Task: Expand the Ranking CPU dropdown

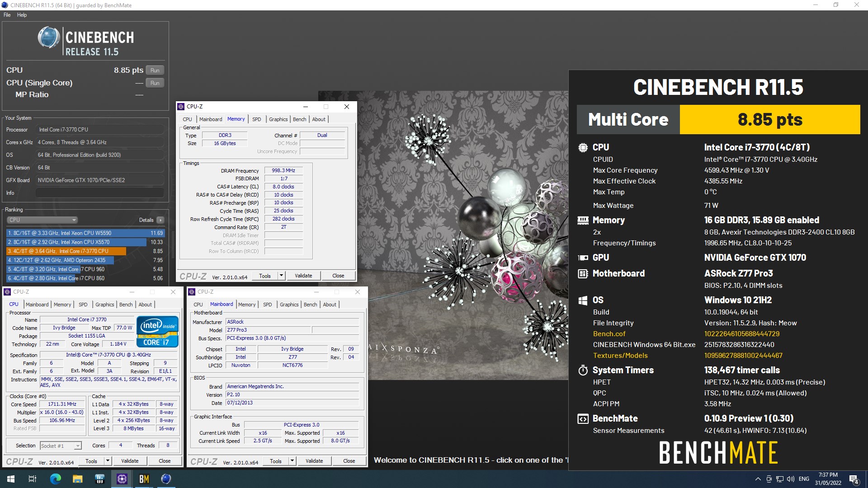Action: [42, 220]
